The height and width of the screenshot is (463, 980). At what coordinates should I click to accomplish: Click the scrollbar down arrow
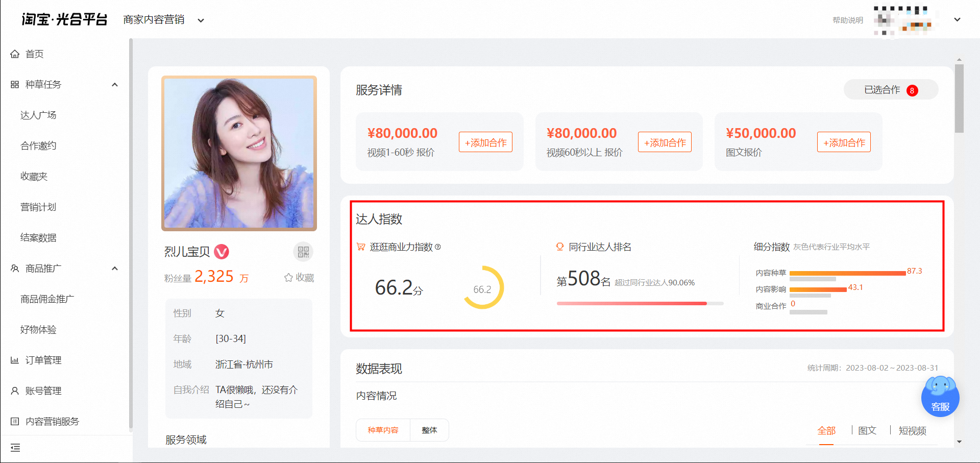click(959, 442)
